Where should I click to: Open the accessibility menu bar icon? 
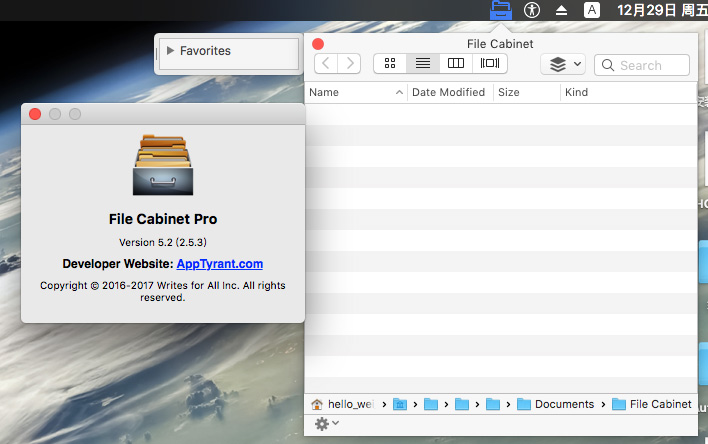pyautogui.click(x=531, y=10)
